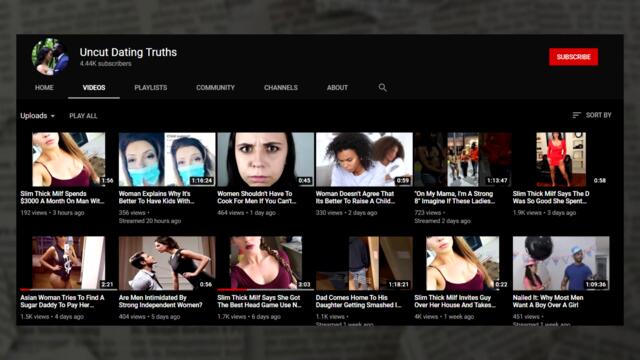
Task: Open thumbnail with 1:16:24 duration
Action: (167, 159)
